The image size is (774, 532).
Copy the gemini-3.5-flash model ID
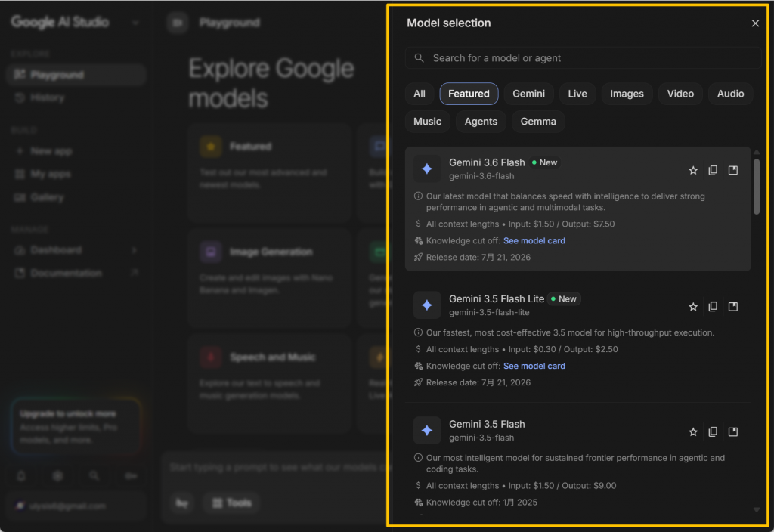pos(713,431)
